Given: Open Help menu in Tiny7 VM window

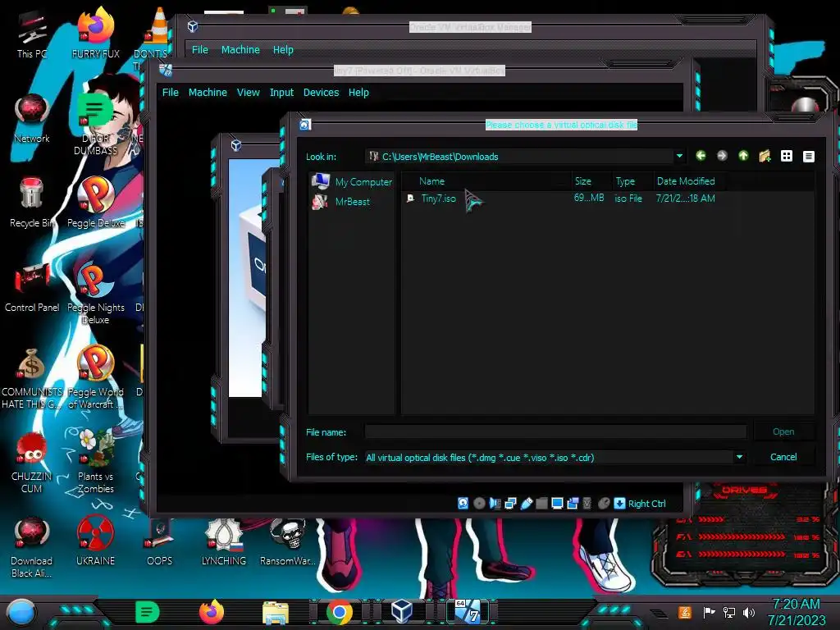Looking at the screenshot, I should point(358,92).
